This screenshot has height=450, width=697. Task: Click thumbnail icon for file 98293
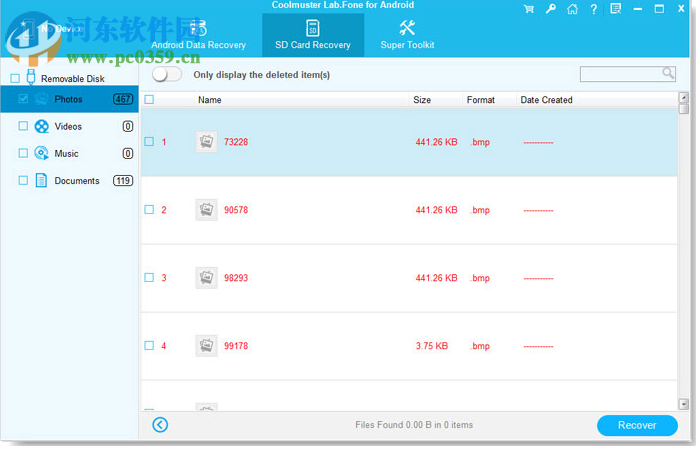coord(206,278)
